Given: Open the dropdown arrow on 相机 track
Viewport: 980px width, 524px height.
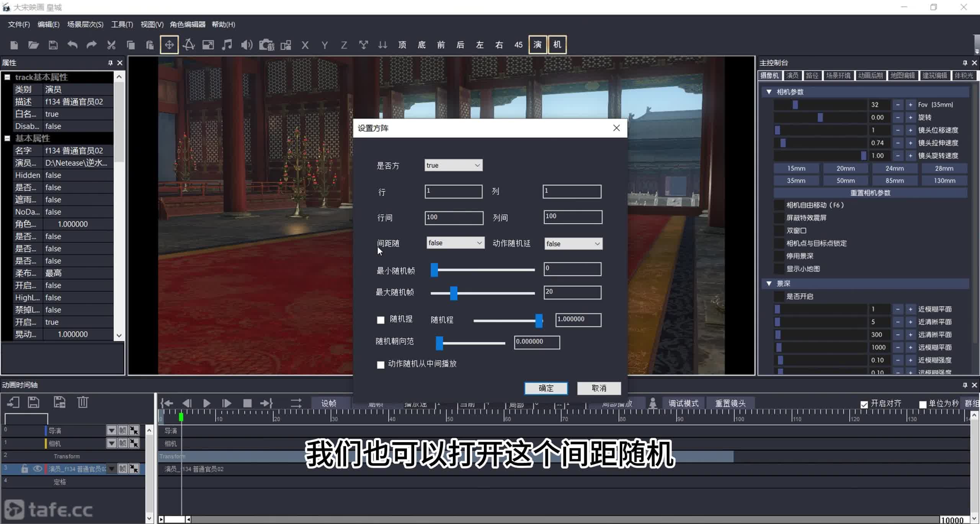Looking at the screenshot, I should (111, 443).
